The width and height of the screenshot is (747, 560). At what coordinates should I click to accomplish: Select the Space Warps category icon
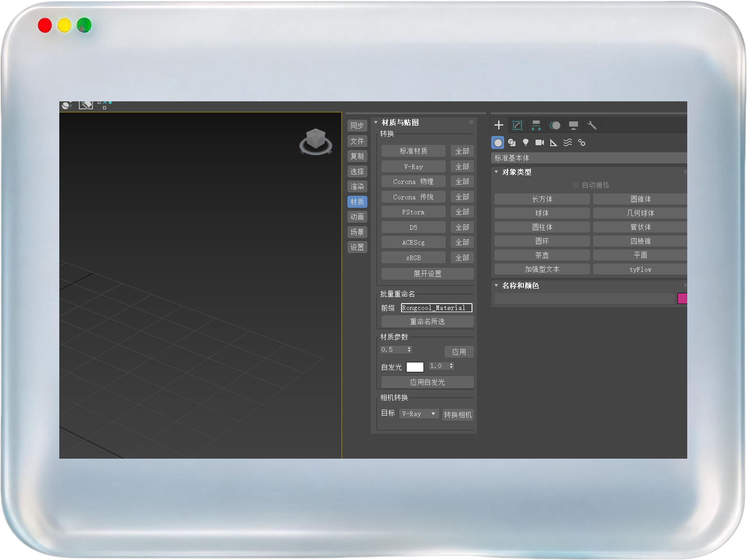click(x=568, y=143)
